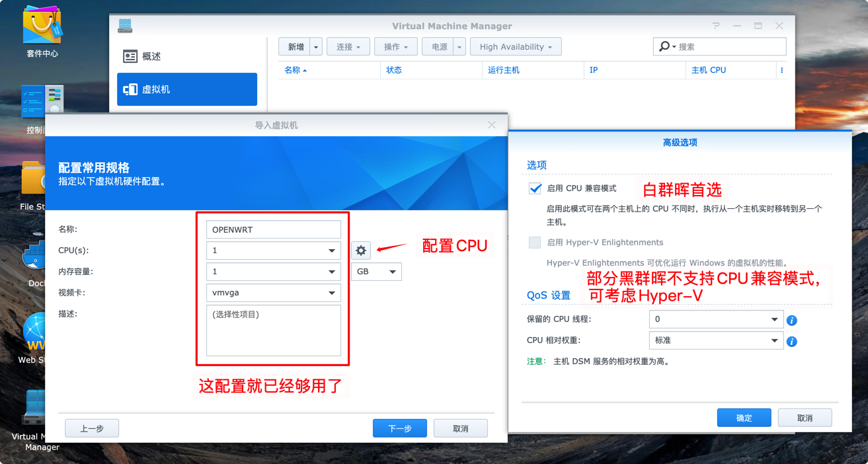This screenshot has height=464, width=868.
Task: Open the column options menu icon
Action: coord(782,70)
